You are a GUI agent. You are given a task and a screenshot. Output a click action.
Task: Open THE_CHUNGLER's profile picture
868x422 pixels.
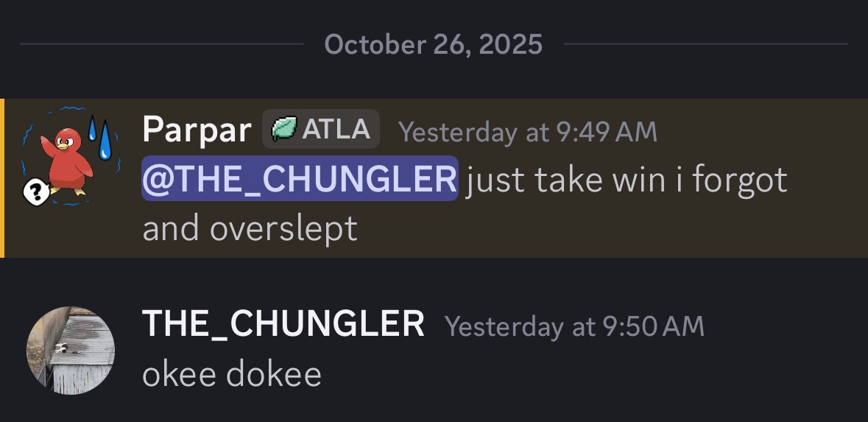click(x=71, y=350)
